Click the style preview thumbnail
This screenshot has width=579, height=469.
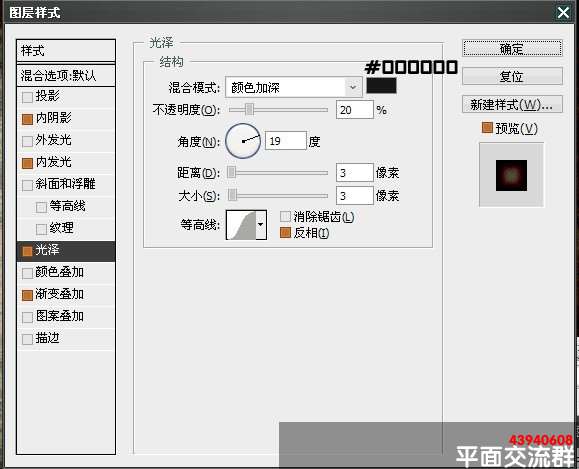point(511,175)
